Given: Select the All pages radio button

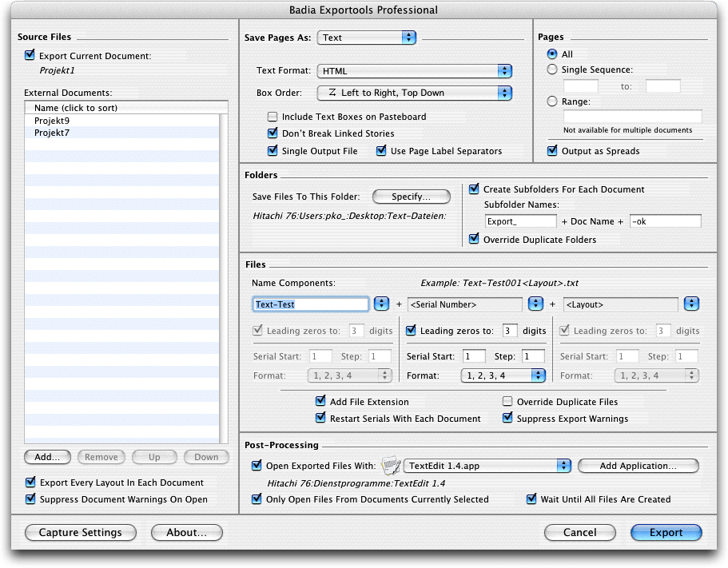Looking at the screenshot, I should [552, 54].
